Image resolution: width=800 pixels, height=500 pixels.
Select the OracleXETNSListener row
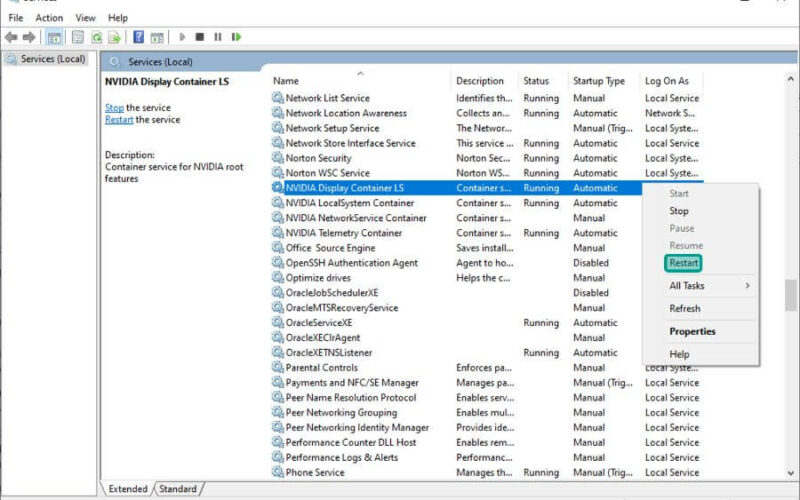457,352
